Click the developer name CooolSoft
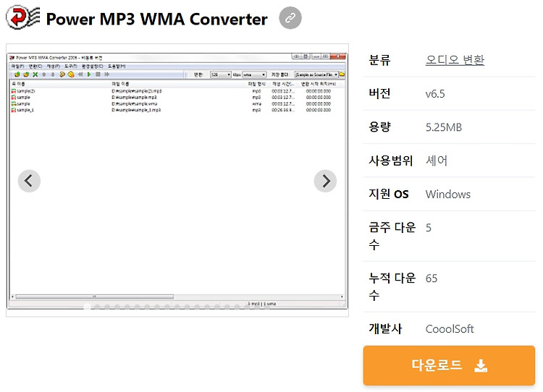Screen dimensions: 543x392 [450, 328]
